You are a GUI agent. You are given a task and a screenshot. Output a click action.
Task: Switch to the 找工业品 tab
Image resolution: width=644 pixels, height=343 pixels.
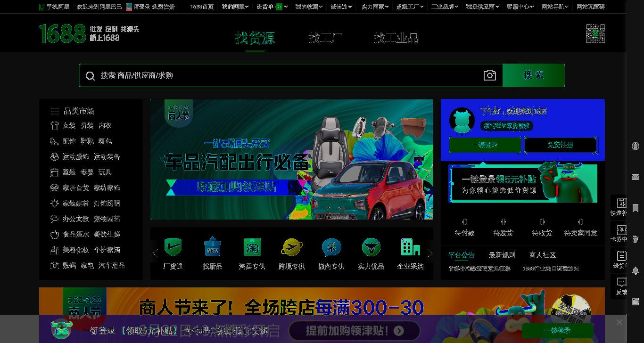click(396, 38)
